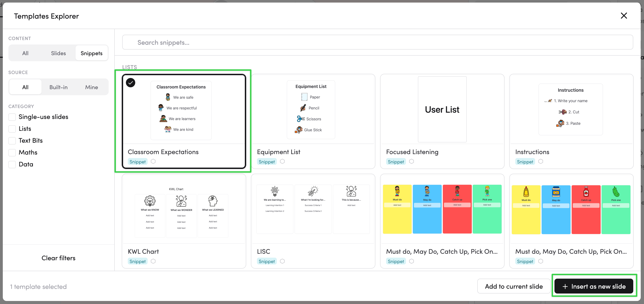Screen dimensions: 644x304
Task: Click hexagon icon beside Focused Listening Snippet tag
Action: coord(412,162)
